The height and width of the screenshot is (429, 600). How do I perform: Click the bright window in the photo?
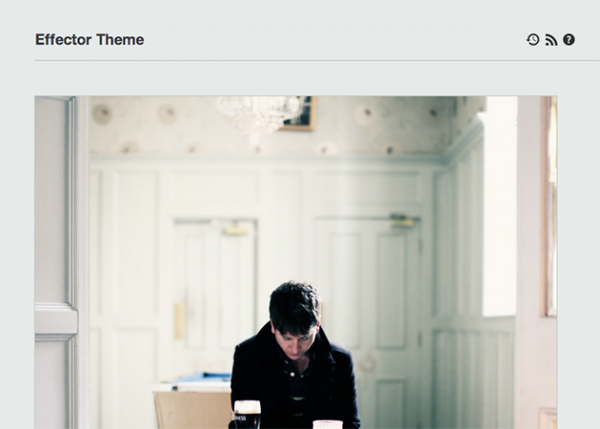(500, 207)
